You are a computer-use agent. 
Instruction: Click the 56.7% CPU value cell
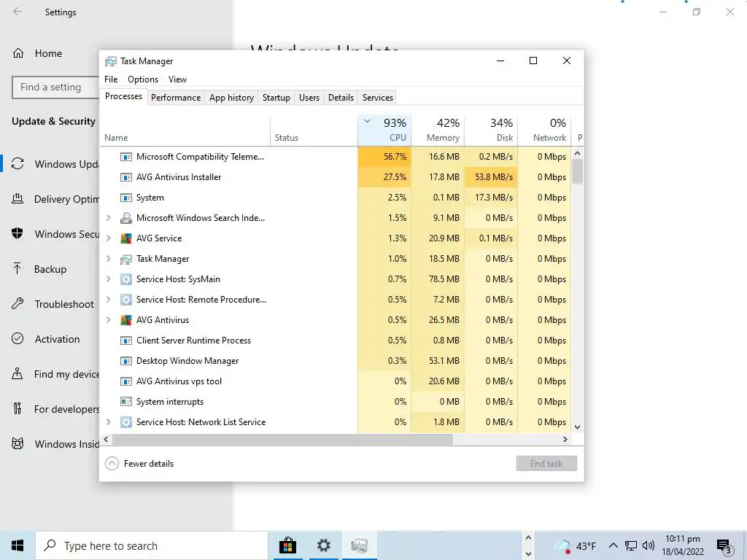[384, 157]
